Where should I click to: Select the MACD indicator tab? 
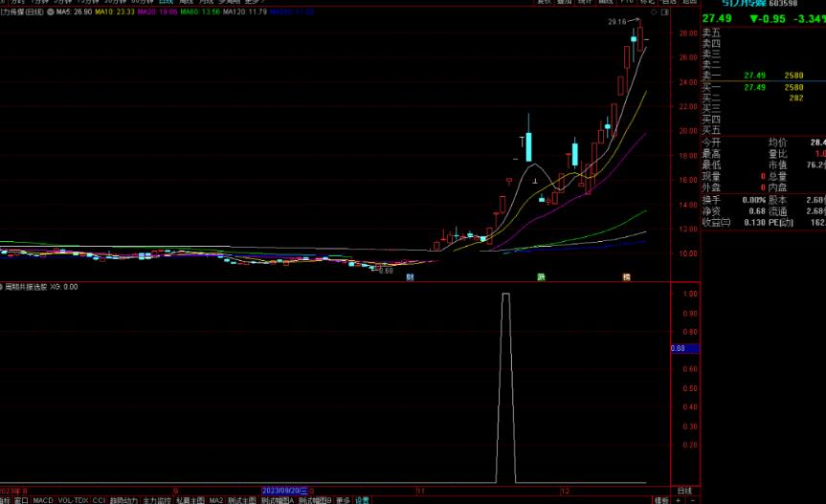[x=43, y=500]
